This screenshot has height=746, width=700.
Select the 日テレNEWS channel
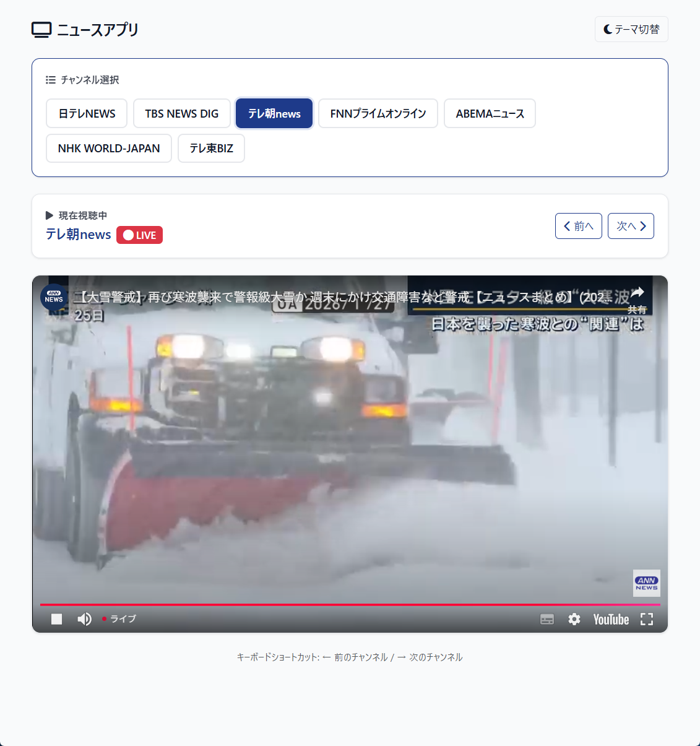click(x=87, y=113)
